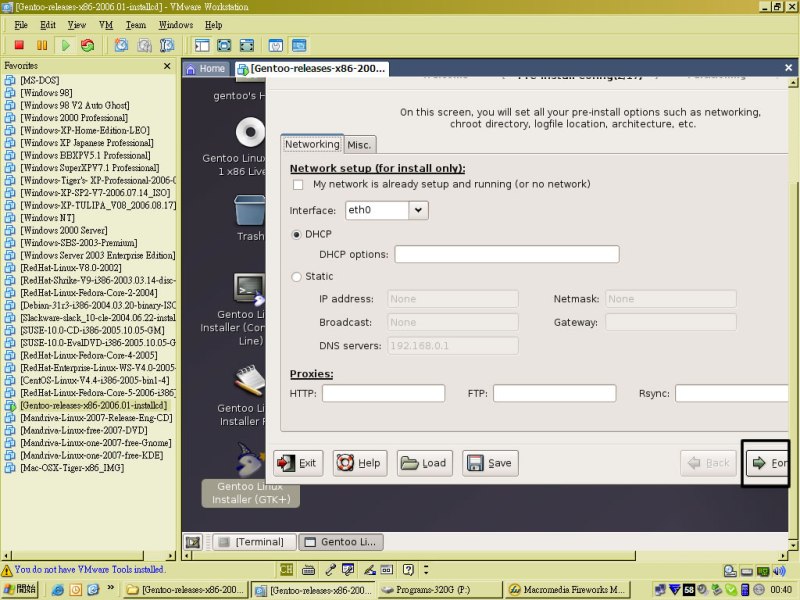Click the installer Help button

360,463
